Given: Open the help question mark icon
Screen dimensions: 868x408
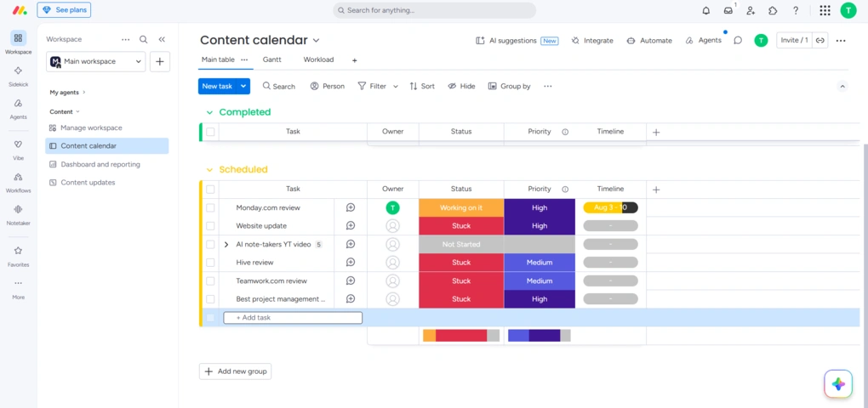Looking at the screenshot, I should click(x=796, y=10).
